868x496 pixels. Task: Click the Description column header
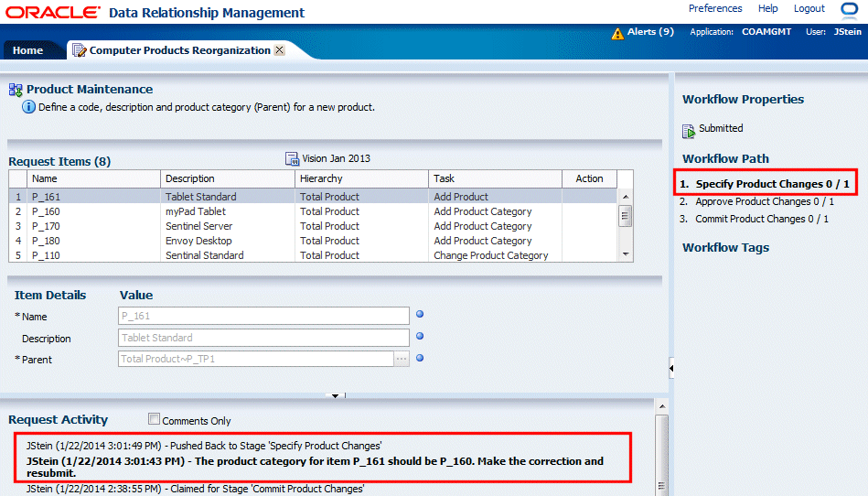coord(228,178)
